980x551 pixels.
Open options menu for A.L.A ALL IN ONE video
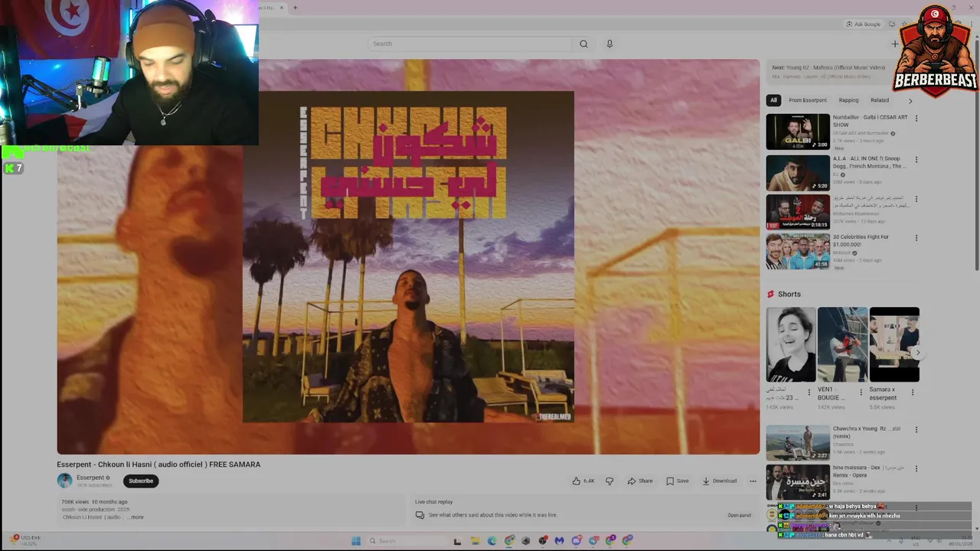[x=916, y=160]
